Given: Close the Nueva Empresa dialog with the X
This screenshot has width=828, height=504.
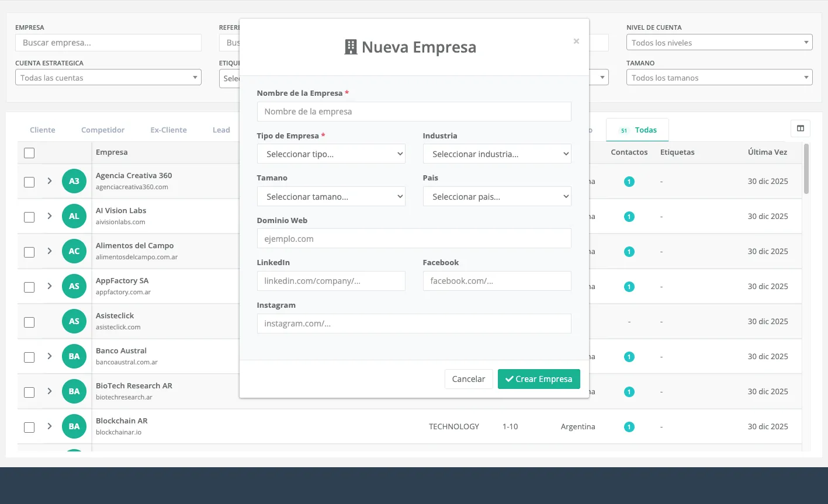Looking at the screenshot, I should coord(576,41).
